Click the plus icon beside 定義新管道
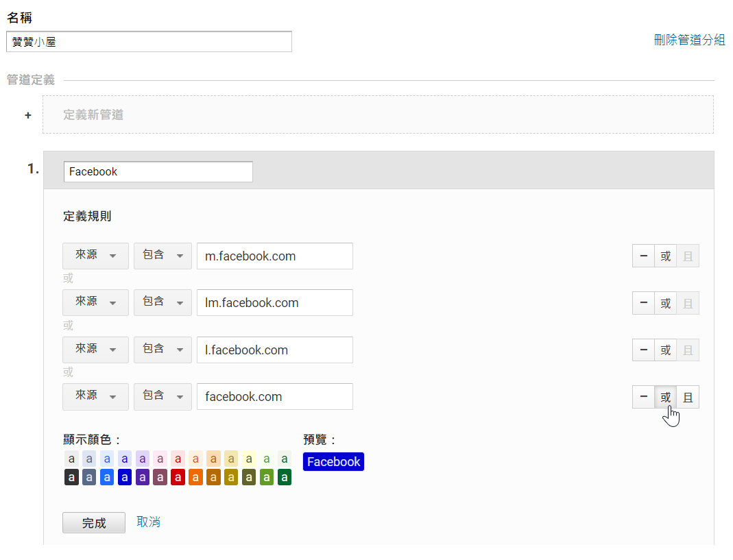This screenshot has width=733, height=560. click(x=28, y=115)
